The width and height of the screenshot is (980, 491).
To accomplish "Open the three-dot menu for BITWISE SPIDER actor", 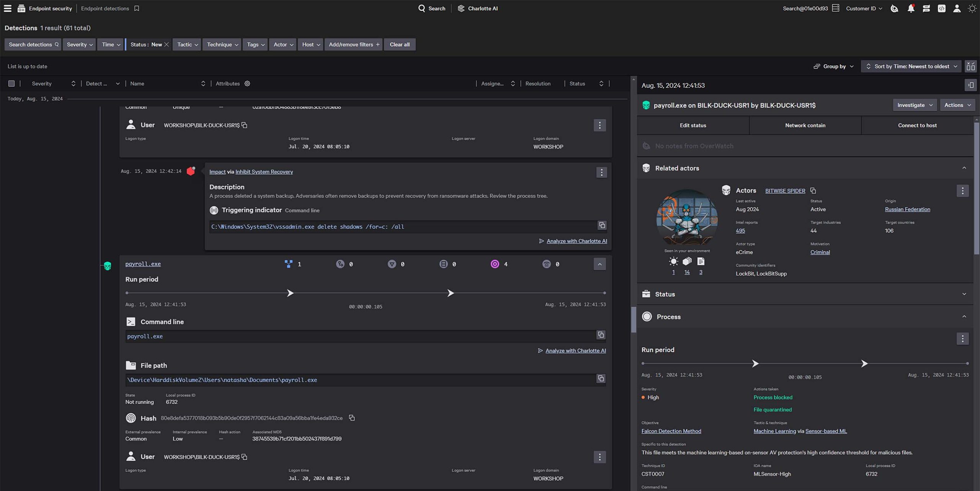I will [x=962, y=191].
